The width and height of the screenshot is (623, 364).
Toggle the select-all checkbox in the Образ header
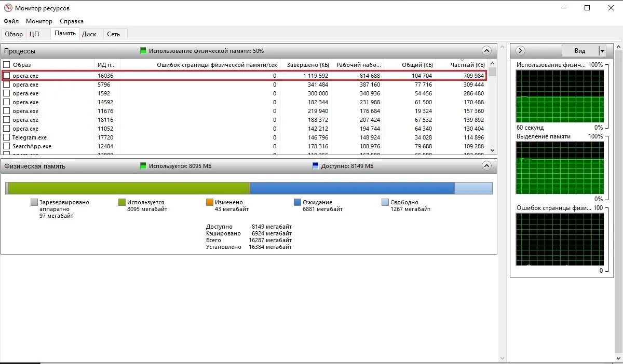pyautogui.click(x=7, y=65)
